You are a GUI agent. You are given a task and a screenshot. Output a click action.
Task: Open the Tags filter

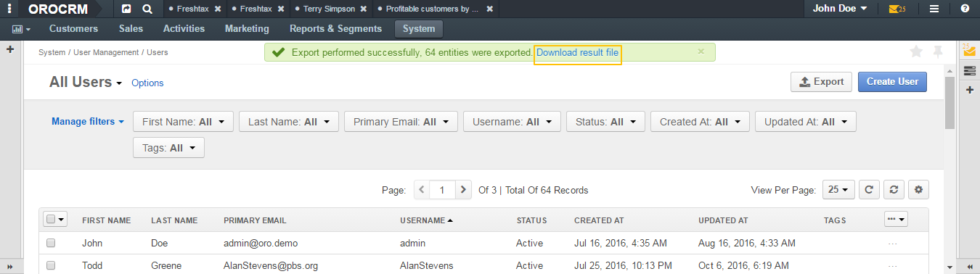pyautogui.click(x=168, y=147)
